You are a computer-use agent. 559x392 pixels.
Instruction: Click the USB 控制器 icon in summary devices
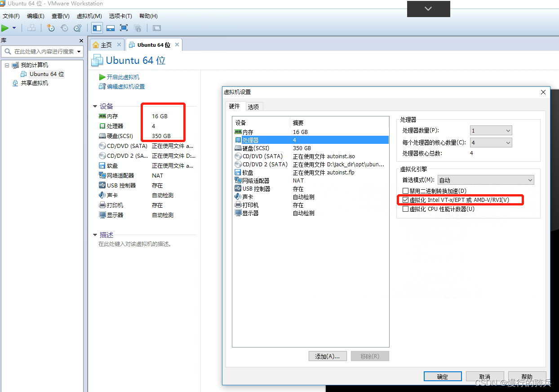click(x=102, y=186)
